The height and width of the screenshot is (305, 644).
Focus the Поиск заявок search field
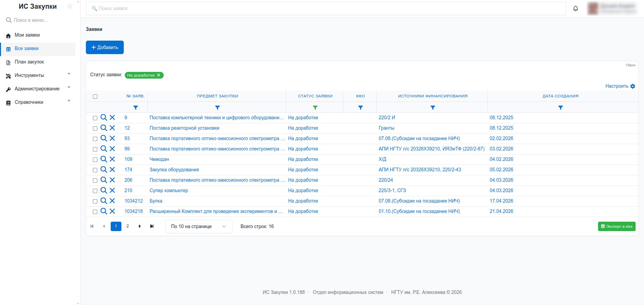point(326,8)
